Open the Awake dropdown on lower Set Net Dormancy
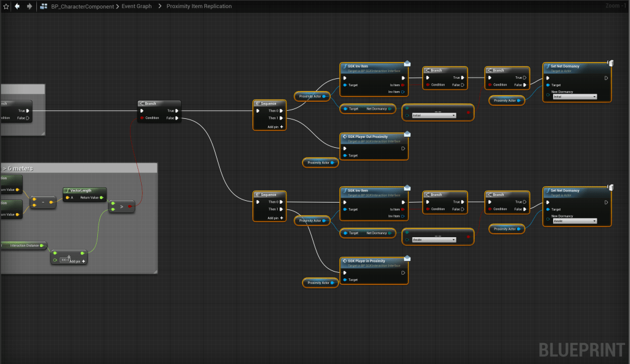The height and width of the screenshot is (364, 630). click(x=574, y=220)
